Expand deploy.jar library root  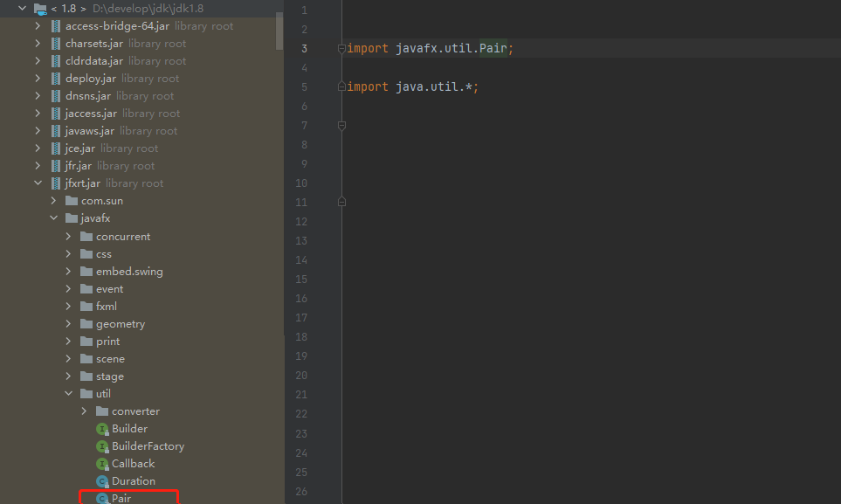[38, 79]
